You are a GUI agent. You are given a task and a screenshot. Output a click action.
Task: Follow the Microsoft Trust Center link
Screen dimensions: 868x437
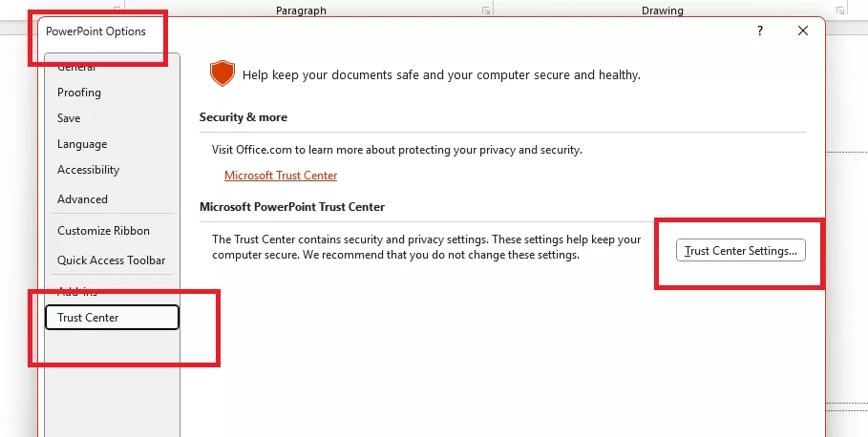point(281,176)
